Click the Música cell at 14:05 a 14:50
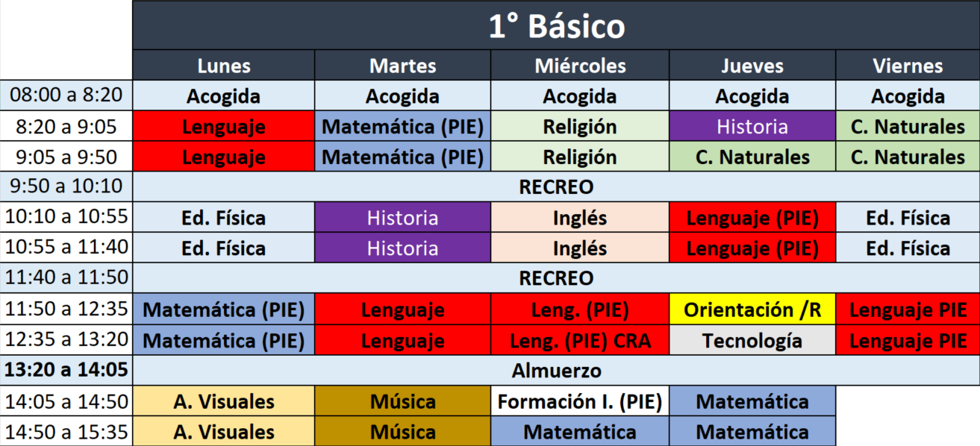 coord(403,401)
